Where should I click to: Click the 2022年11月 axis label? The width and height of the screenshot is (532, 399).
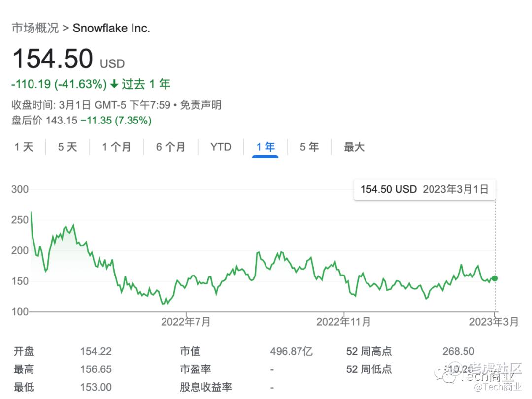pos(343,322)
